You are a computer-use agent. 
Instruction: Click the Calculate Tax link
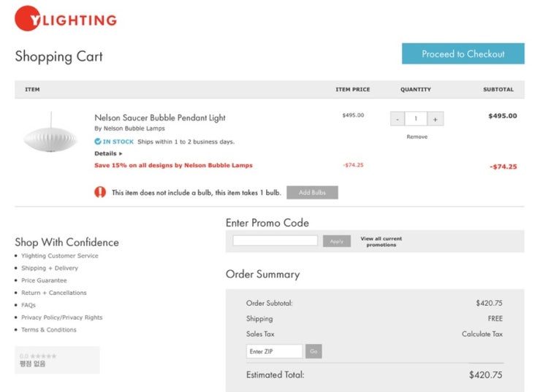click(x=482, y=334)
